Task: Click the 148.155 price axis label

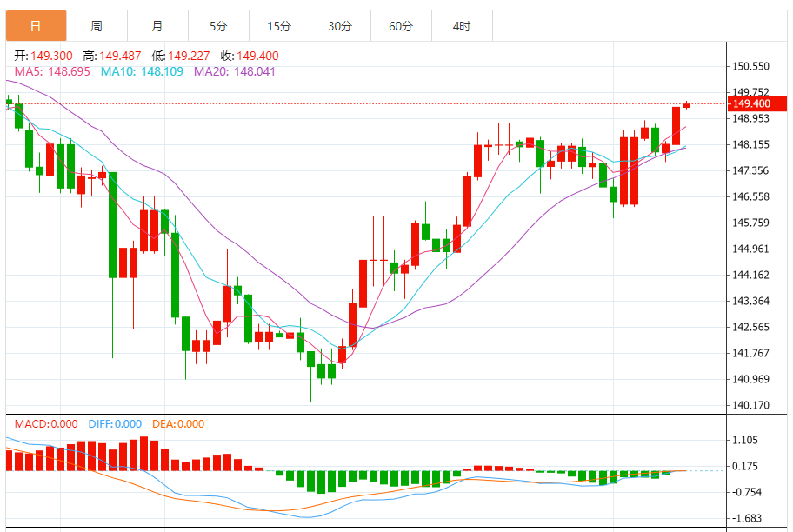Action: coord(750,144)
